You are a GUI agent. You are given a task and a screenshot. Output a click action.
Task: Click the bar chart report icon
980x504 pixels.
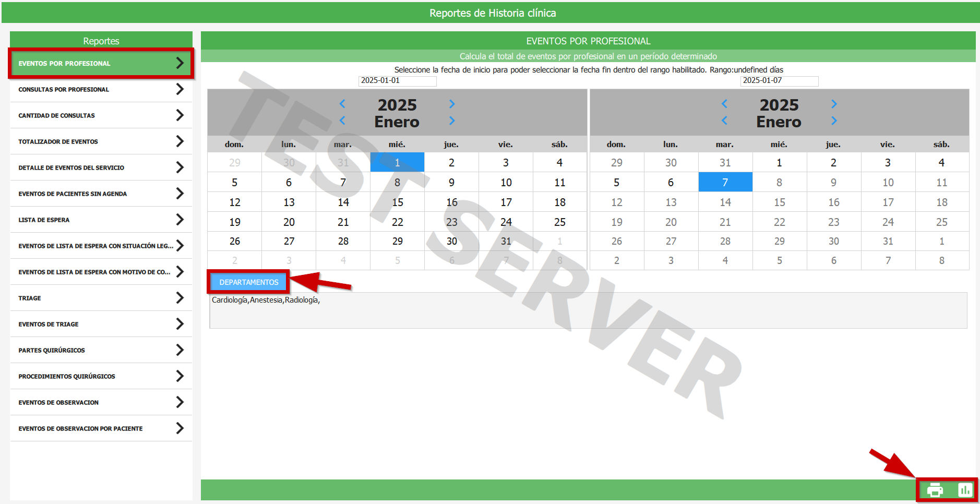[965, 490]
